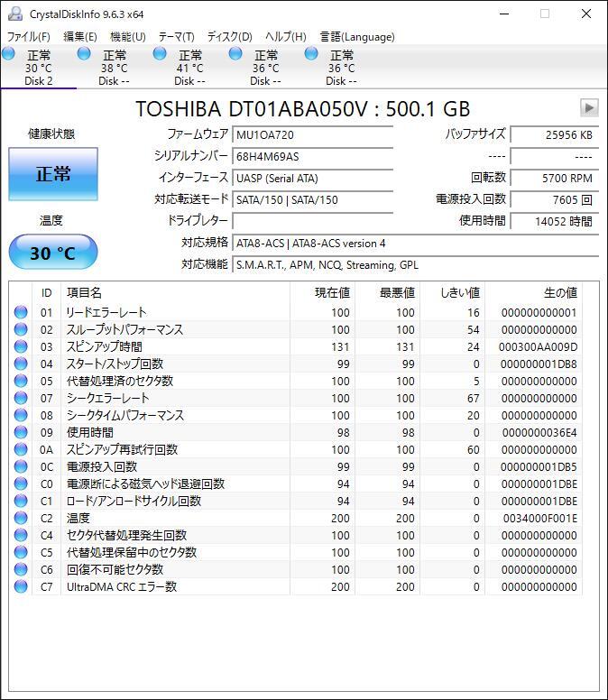Screen dimensions: 608x700
Task: Select the 代替処理保留中のセクタ数 row name
Action: [x=131, y=552]
